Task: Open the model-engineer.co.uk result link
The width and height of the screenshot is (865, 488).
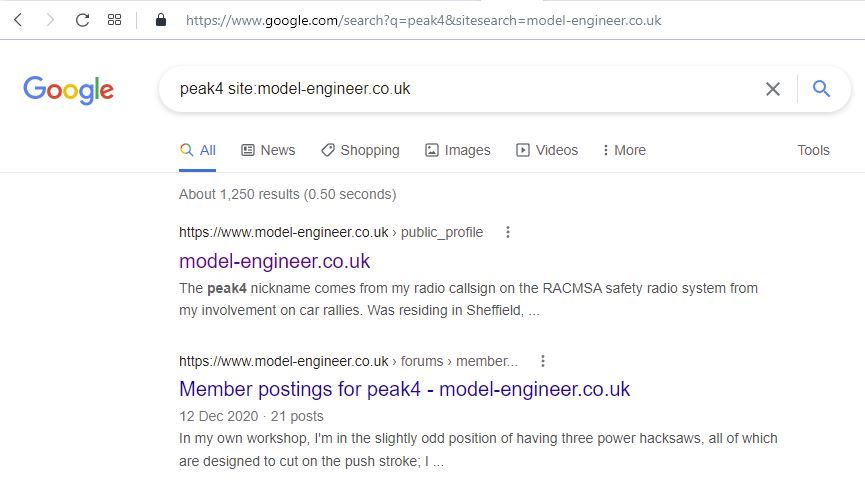Action: [275, 261]
